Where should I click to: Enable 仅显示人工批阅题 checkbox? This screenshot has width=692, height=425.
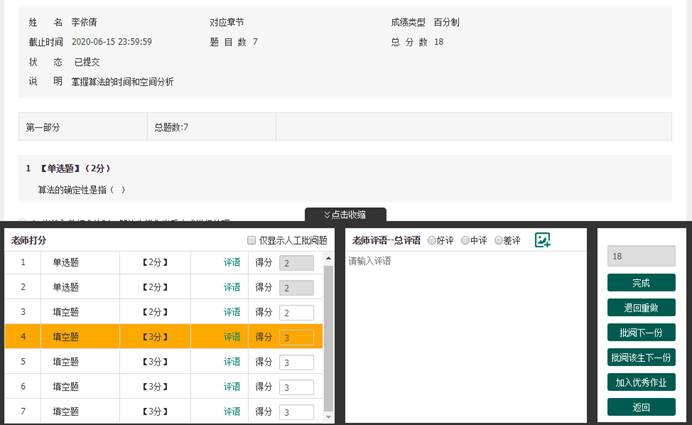click(252, 241)
